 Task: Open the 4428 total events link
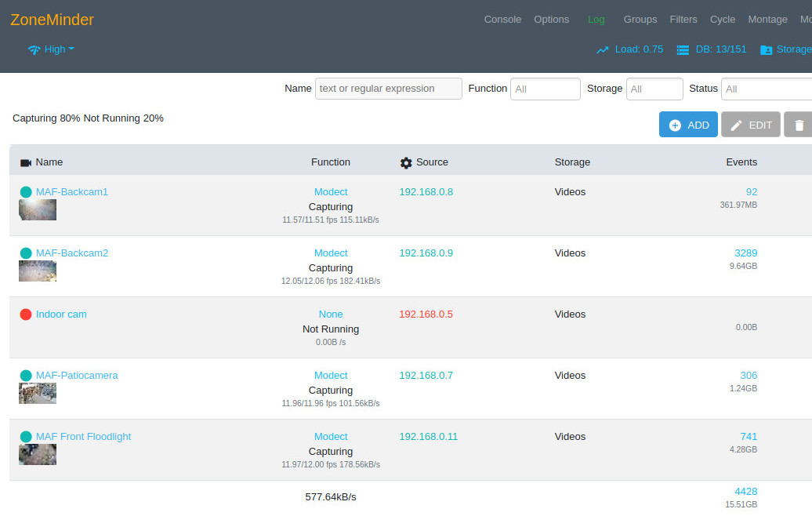[x=745, y=491]
